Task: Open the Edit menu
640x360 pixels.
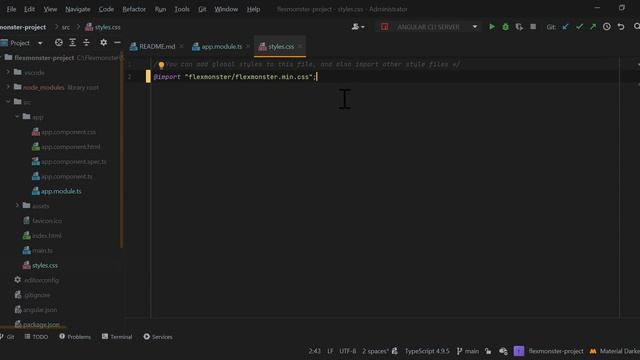Action: [x=29, y=9]
